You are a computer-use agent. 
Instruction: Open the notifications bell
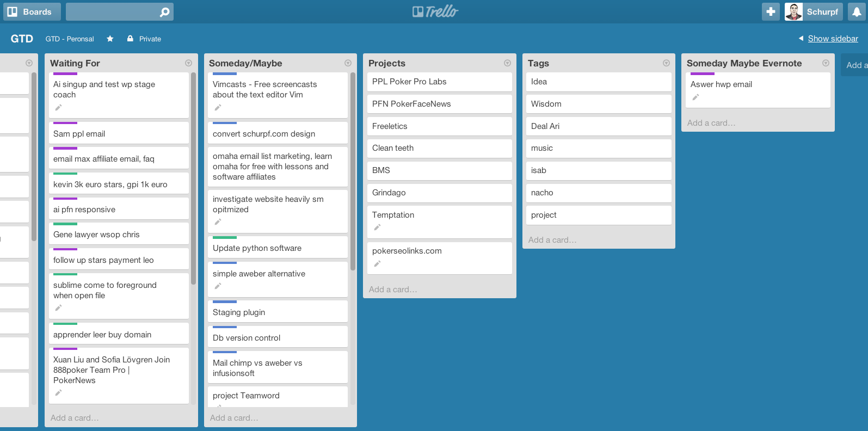coord(857,11)
